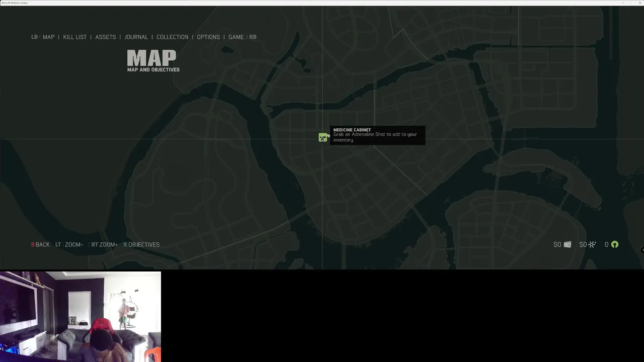This screenshot has height=362, width=644.
Task: Click the 'Map and Objectives' subtitle
Action: tap(153, 70)
